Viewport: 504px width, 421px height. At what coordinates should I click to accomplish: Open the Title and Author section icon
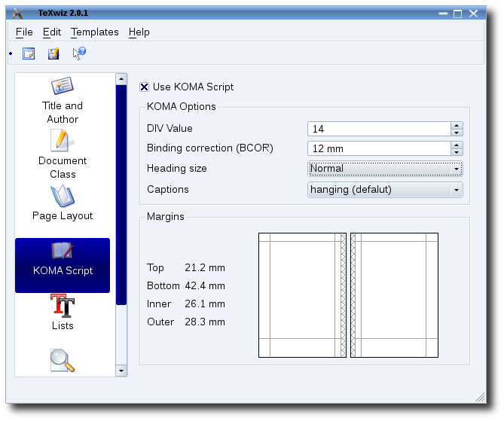tap(63, 86)
